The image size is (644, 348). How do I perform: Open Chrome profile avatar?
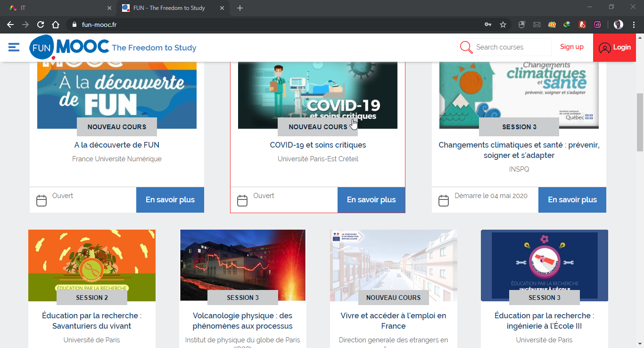point(619,25)
